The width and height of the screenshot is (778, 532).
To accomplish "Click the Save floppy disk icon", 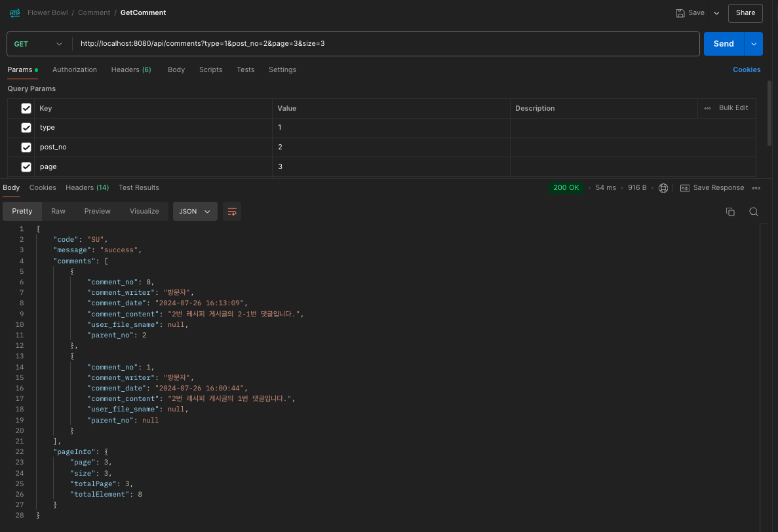I will (680, 13).
